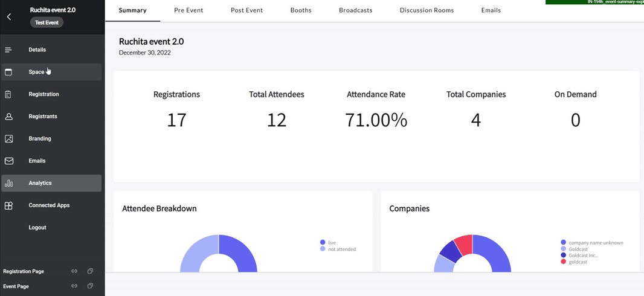Click the Ruchita event 2.0 page title
Viewport: 644px width, 296px height.
coord(152,42)
